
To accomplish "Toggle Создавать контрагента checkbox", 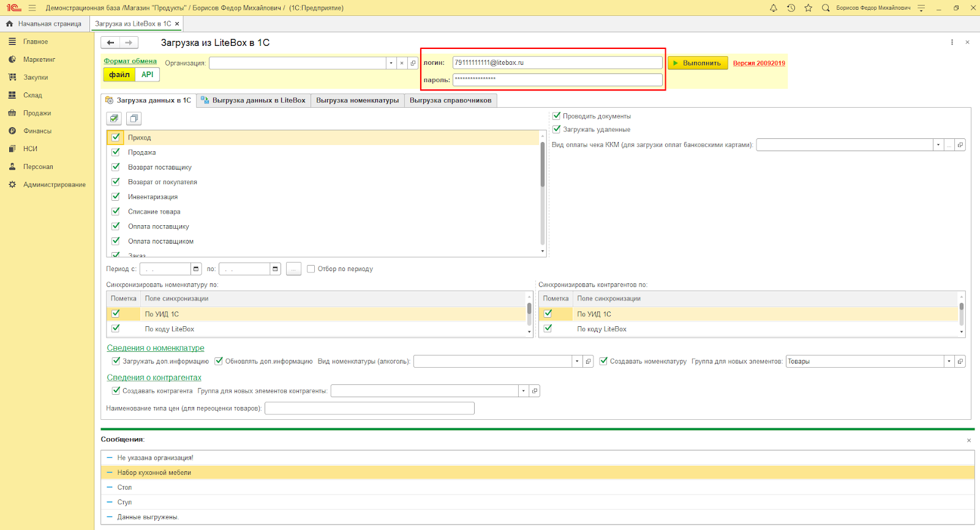I will click(116, 390).
